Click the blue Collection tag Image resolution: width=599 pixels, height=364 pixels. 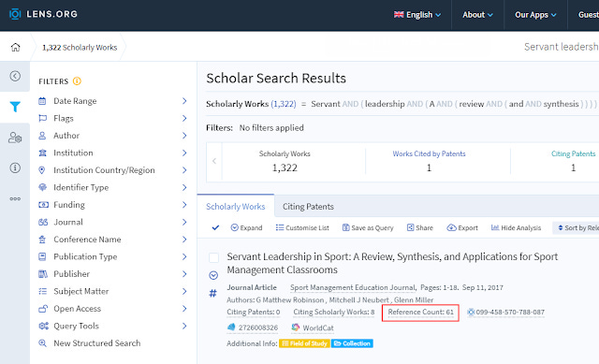(352, 343)
